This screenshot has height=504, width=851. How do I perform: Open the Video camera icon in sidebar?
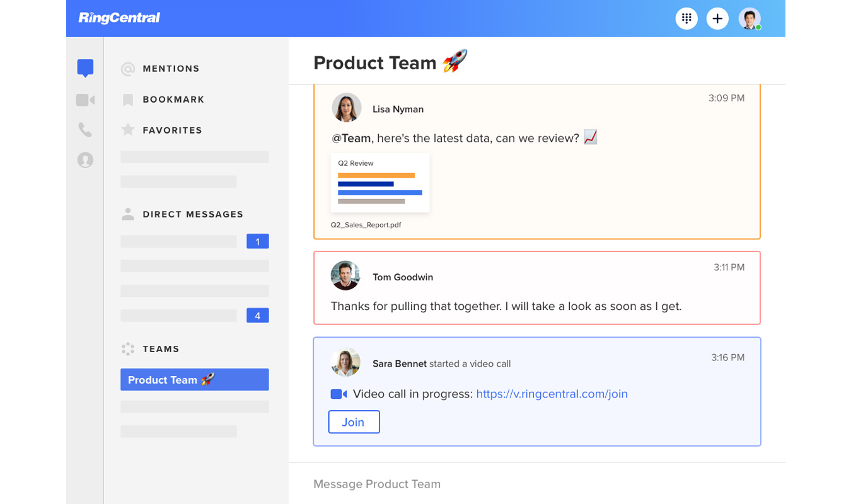[x=85, y=100]
